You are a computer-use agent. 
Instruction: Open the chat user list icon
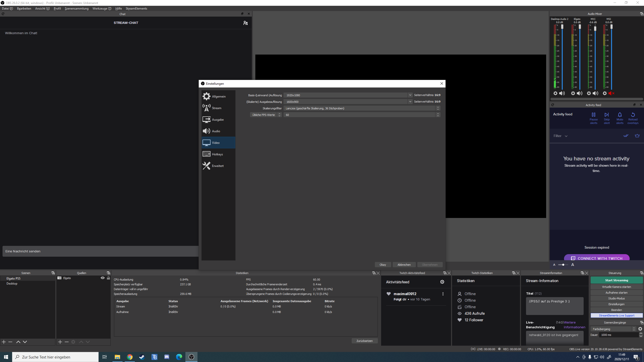click(245, 23)
